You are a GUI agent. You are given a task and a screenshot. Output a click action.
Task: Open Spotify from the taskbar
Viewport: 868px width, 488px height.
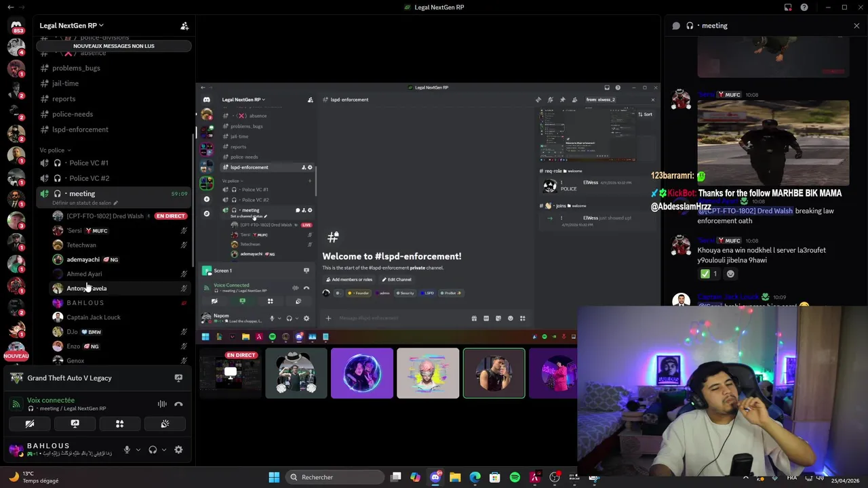coord(515,477)
